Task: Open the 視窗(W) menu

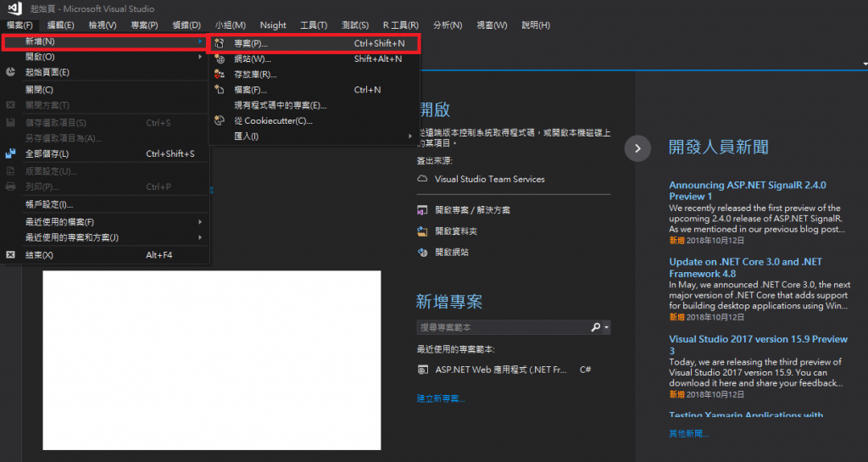Action: [x=492, y=25]
